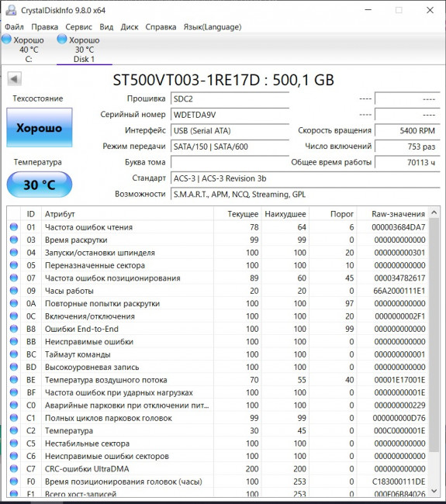Click the status orb for attribute 0C

(x=14, y=316)
